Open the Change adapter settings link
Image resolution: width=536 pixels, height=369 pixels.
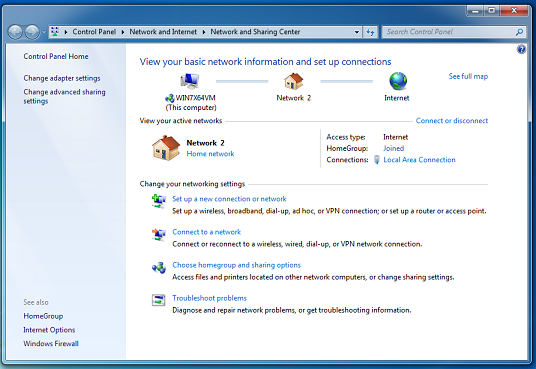[x=62, y=78]
